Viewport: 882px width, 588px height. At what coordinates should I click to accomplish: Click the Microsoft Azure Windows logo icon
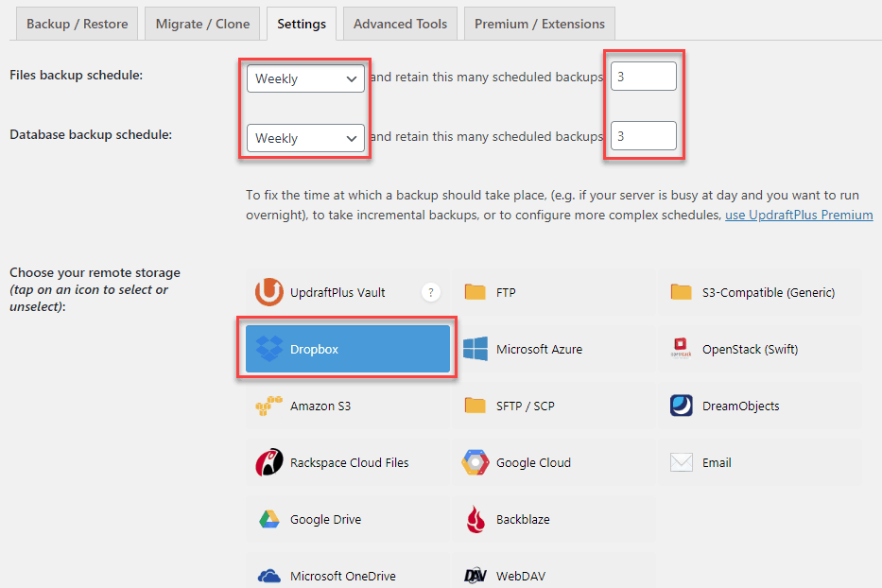(x=476, y=349)
